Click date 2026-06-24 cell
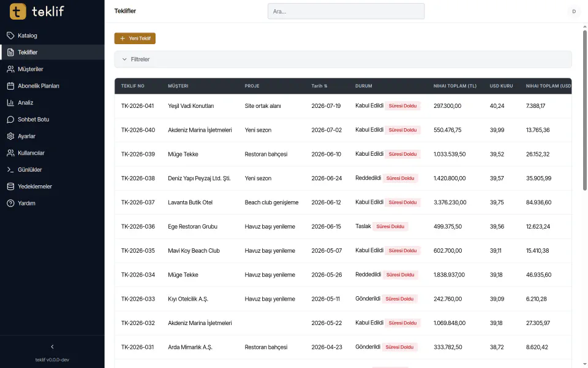 (x=326, y=178)
